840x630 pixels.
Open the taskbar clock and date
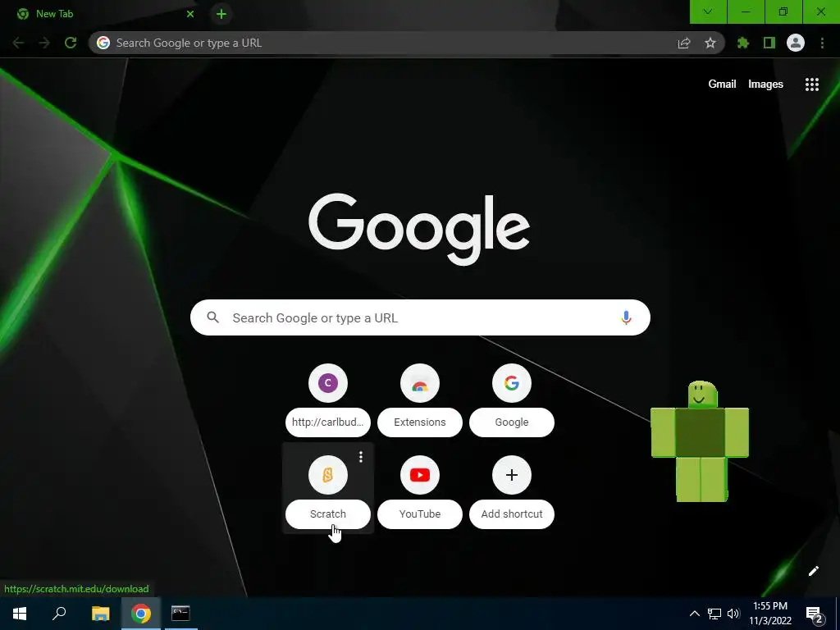click(770, 614)
